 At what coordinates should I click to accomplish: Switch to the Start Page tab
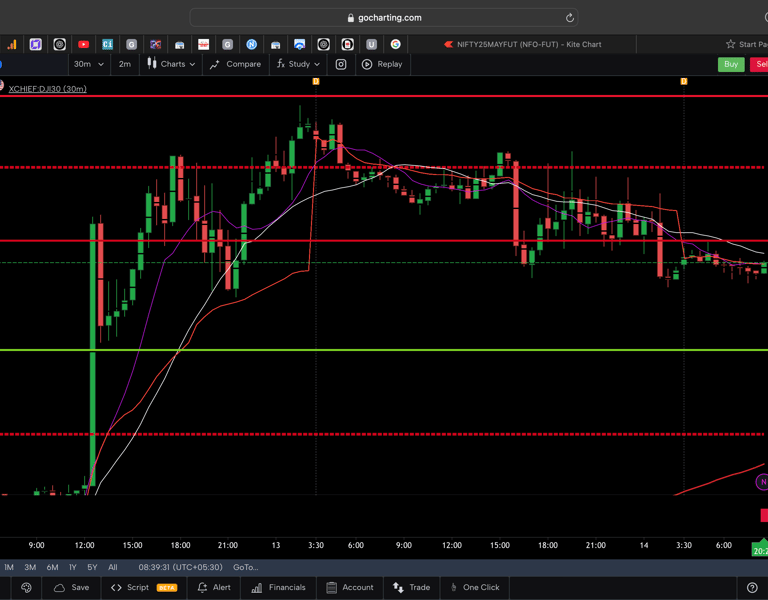pos(747,44)
